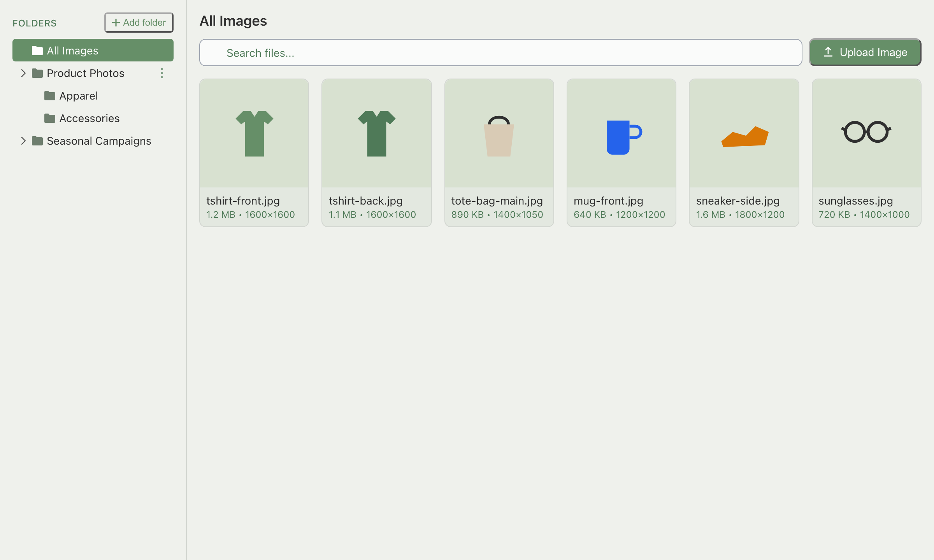Image resolution: width=934 pixels, height=560 pixels.
Task: Click the Product Photos folder icon
Action: 37,73
